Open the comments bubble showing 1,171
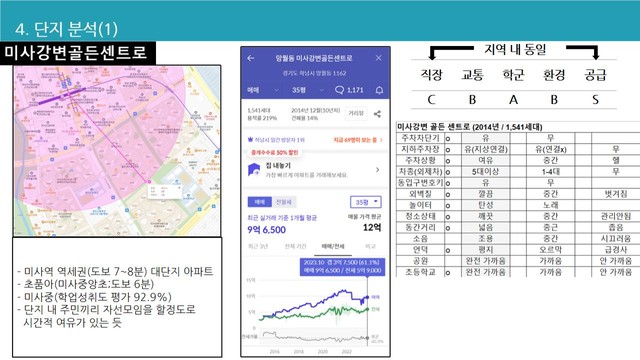This screenshot has height=360, width=640. (349, 90)
